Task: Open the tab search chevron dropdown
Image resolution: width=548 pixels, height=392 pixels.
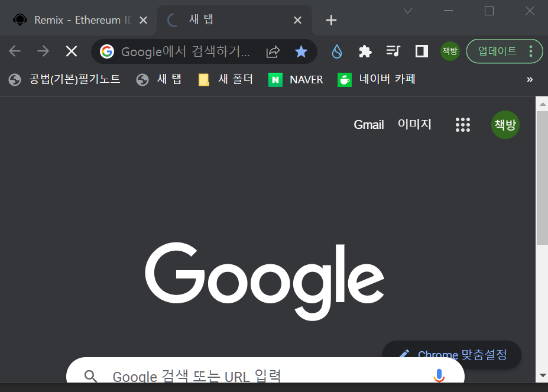Action: tap(408, 11)
